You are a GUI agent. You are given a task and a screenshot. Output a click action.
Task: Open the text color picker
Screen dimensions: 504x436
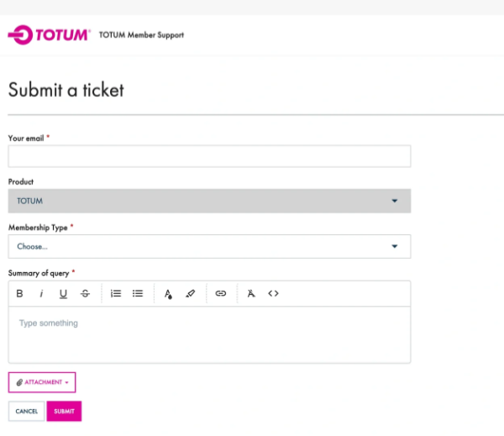[x=168, y=294]
